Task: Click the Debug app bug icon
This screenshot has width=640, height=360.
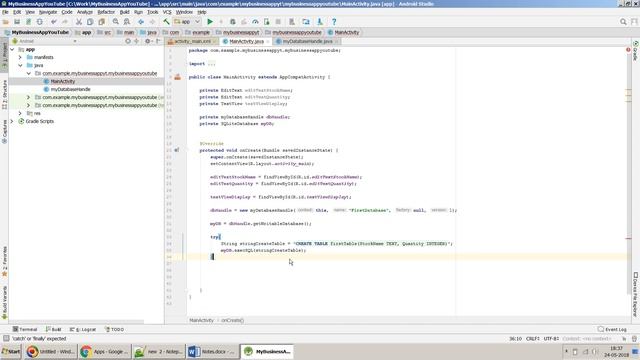Action: tap(232, 22)
